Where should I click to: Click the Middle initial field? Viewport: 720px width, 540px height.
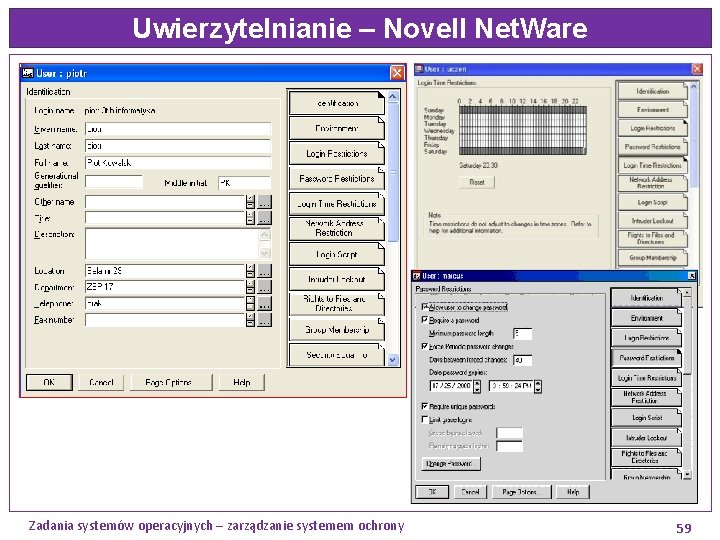(245, 183)
